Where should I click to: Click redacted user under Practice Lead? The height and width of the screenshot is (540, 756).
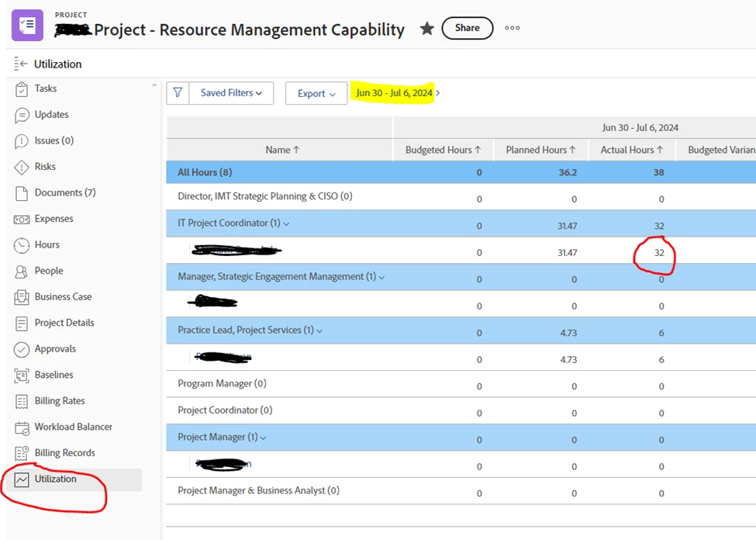[223, 358]
